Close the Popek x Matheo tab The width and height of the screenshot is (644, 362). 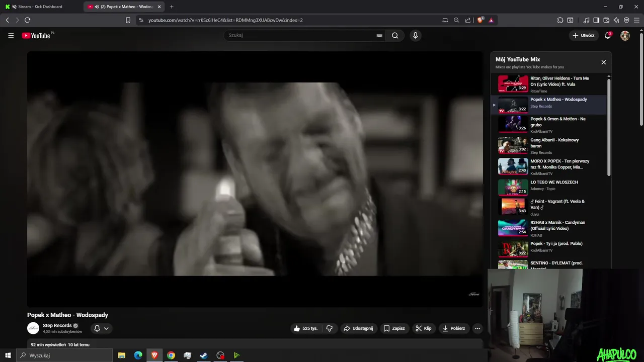pos(159,7)
